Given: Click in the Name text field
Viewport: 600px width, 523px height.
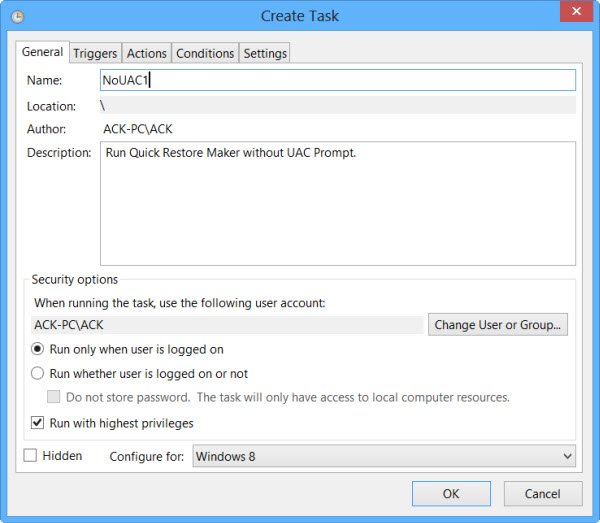Looking at the screenshot, I should [x=337, y=80].
